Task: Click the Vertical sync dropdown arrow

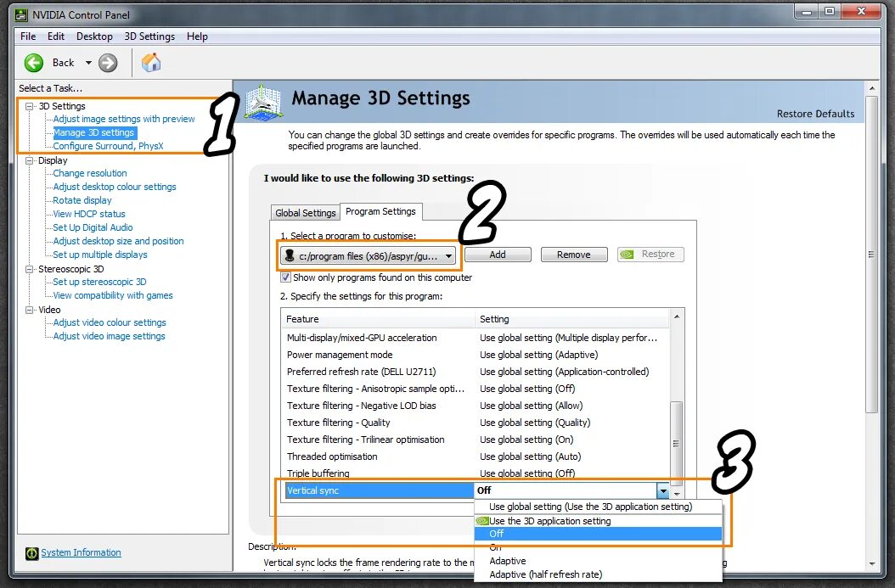Action: [662, 490]
